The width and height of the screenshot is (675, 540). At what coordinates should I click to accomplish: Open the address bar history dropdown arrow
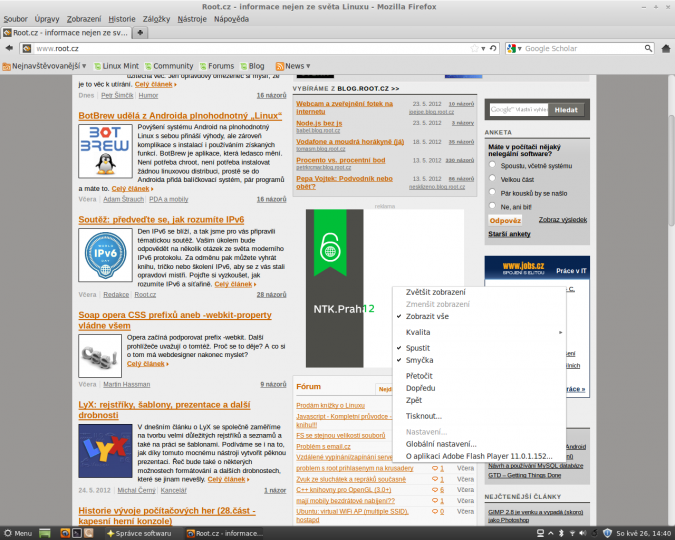click(x=483, y=49)
